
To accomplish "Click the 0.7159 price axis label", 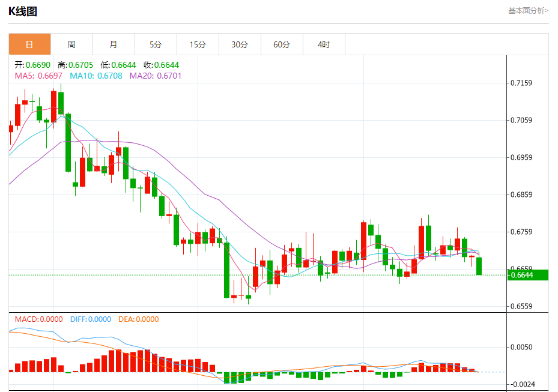I will point(521,83).
